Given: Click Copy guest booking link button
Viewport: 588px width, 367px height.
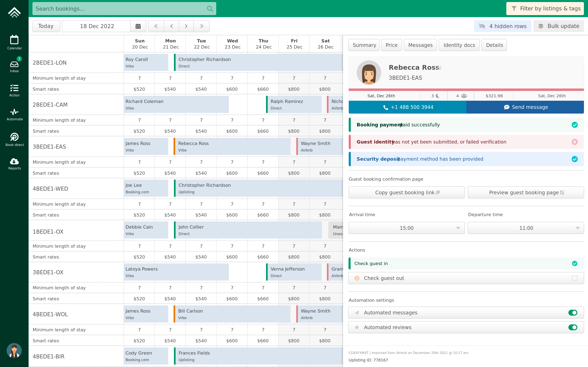Looking at the screenshot, I should (x=406, y=193).
